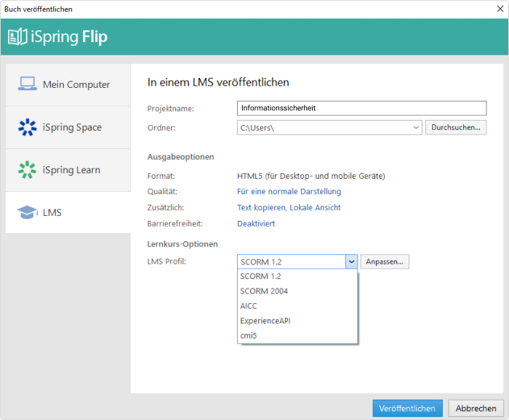Click the Abbrechen button
This screenshot has height=420, width=509.
[476, 408]
